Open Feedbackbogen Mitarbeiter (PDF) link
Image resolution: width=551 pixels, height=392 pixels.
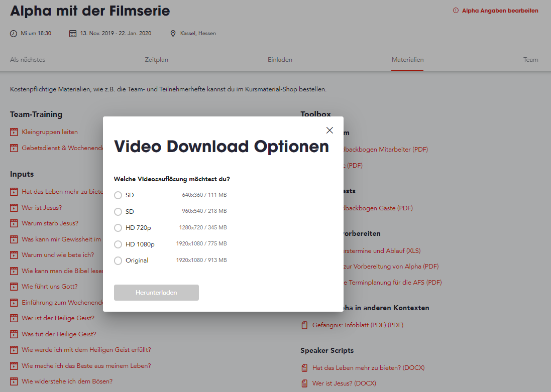pos(385,150)
